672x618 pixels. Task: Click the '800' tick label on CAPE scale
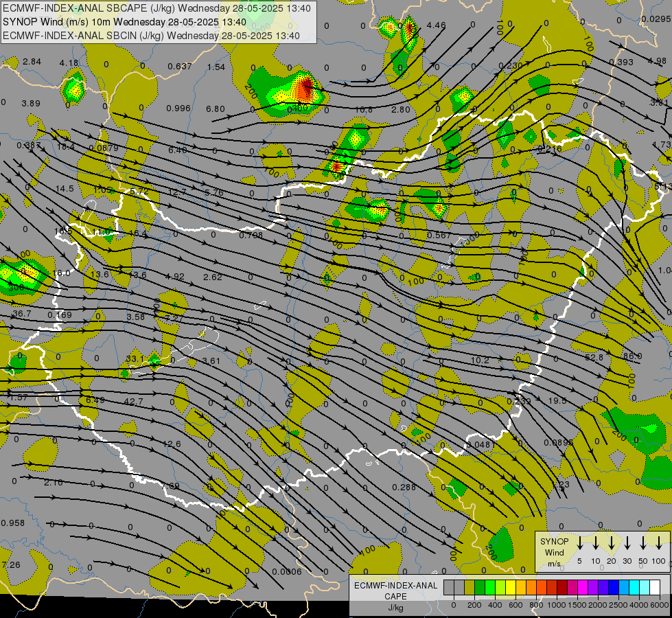536,605
